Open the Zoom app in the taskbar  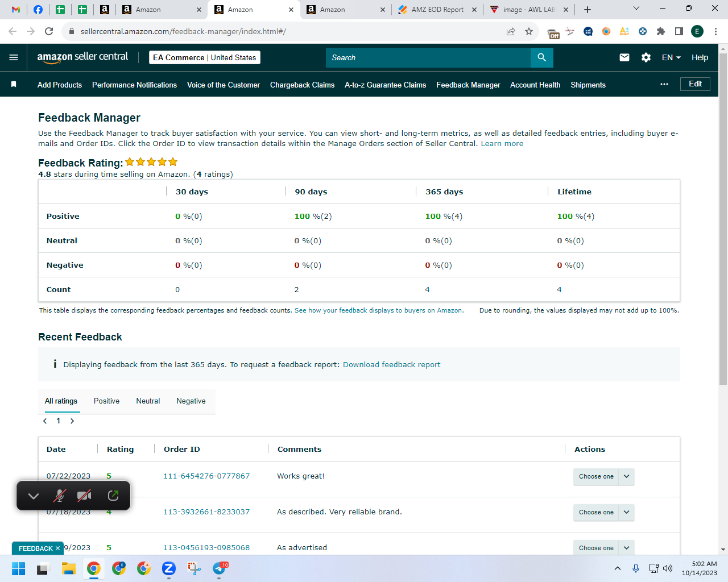(169, 568)
